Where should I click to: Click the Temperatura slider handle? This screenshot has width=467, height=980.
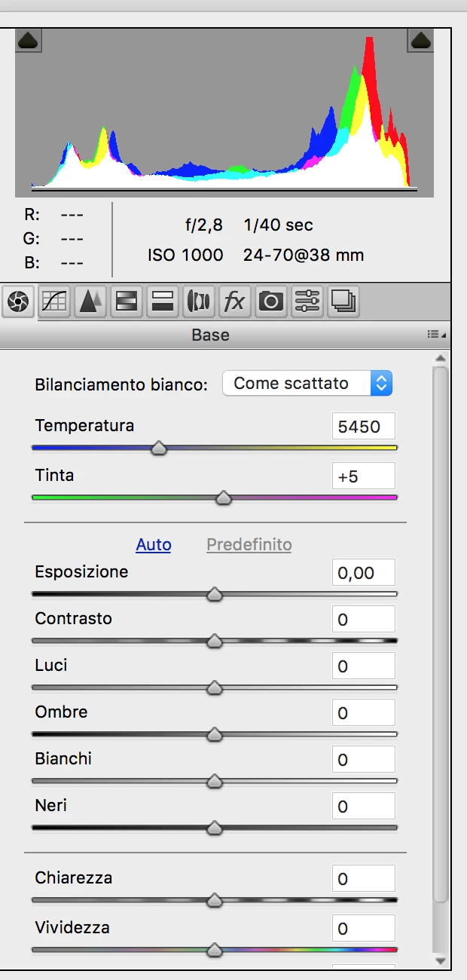click(159, 448)
